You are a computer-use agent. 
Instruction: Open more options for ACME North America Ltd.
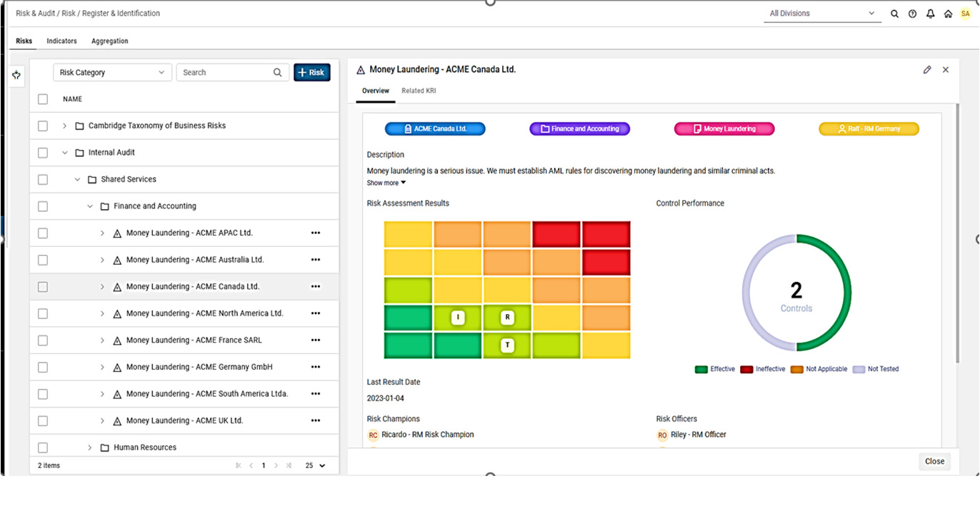tap(316, 313)
